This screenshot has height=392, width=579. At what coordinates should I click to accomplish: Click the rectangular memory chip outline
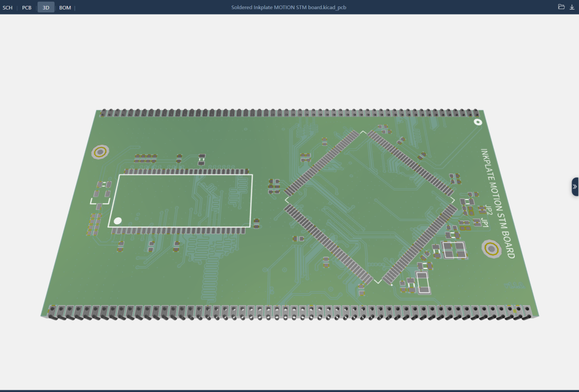coord(181,201)
